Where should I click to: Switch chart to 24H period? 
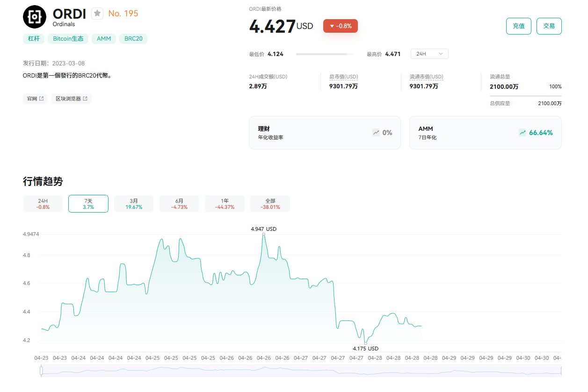pyautogui.click(x=43, y=204)
